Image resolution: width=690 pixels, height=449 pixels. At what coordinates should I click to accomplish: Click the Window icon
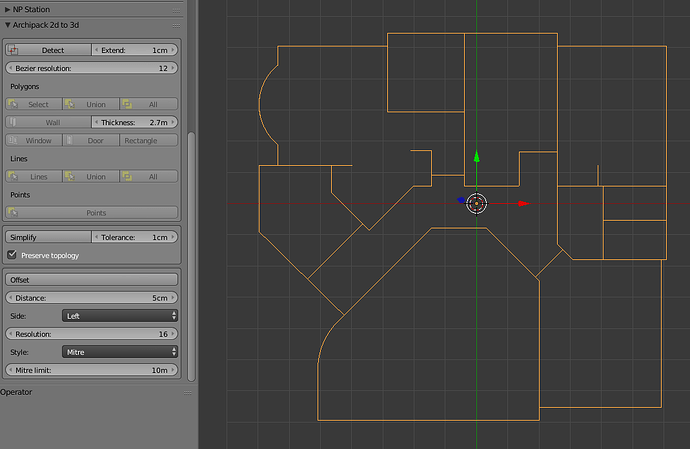point(13,140)
